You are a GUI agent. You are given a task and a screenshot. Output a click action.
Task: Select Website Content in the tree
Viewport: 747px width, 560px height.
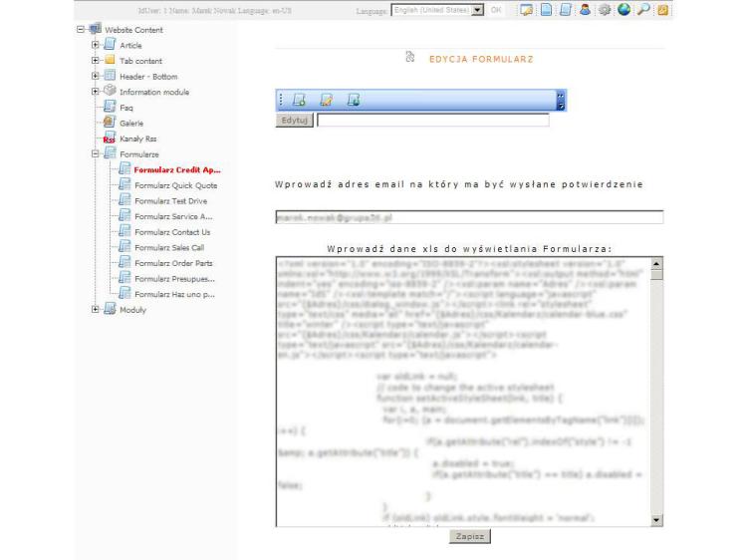[x=133, y=30]
